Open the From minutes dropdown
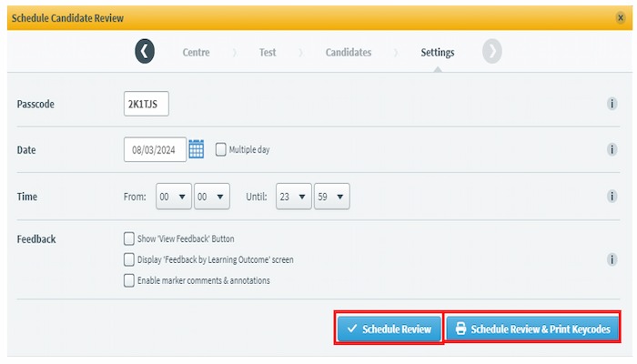The height and width of the screenshot is (364, 637). 212,197
